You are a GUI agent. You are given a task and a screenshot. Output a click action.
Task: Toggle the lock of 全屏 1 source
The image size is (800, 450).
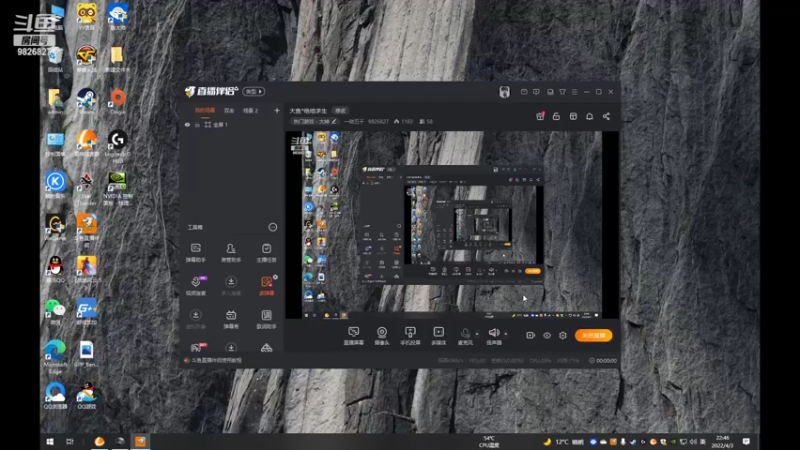click(x=197, y=124)
